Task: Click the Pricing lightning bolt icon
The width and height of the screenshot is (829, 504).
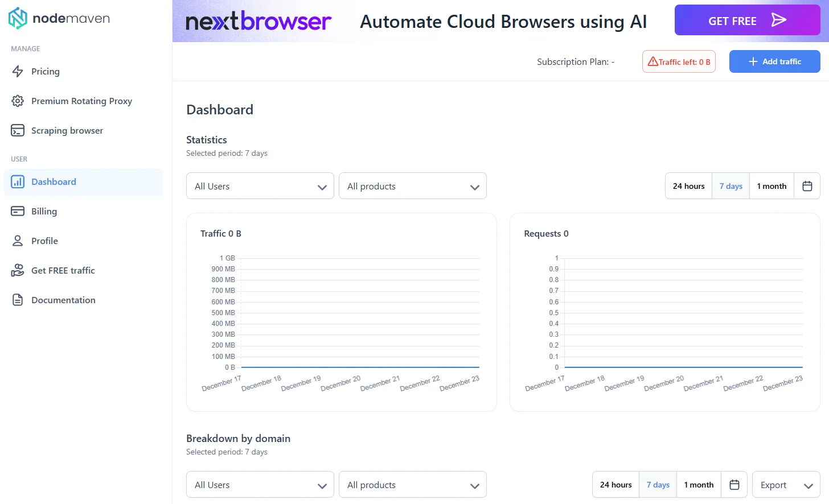Action: pyautogui.click(x=18, y=71)
